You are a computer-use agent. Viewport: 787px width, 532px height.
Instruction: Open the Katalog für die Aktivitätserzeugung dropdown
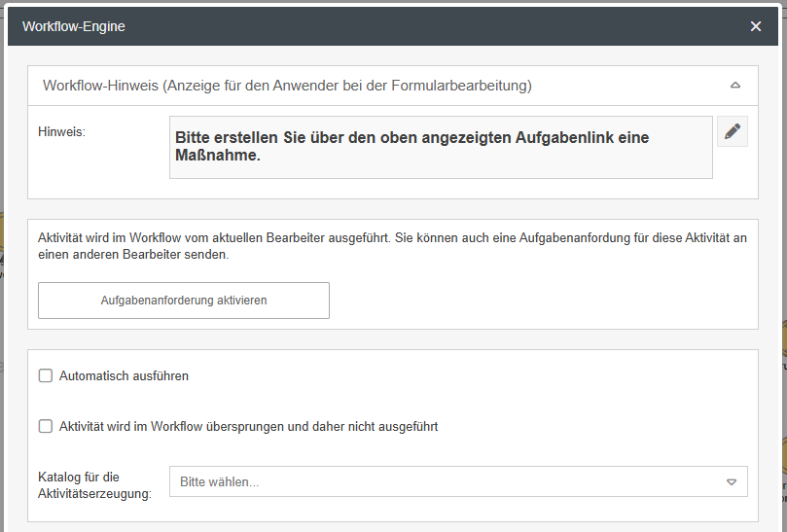pos(457,481)
